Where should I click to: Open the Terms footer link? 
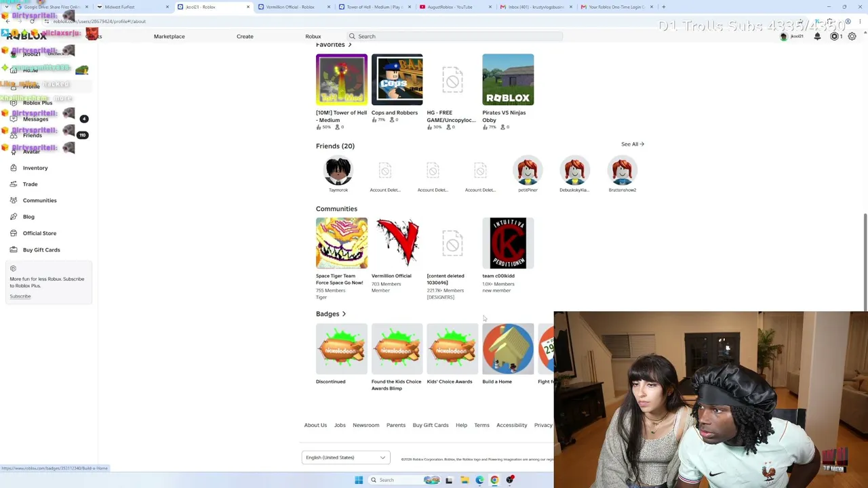[481, 425]
